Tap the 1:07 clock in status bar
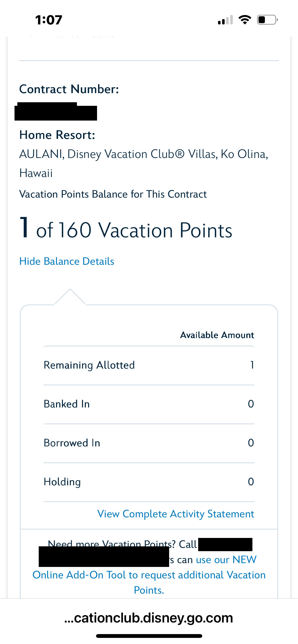 click(49, 20)
